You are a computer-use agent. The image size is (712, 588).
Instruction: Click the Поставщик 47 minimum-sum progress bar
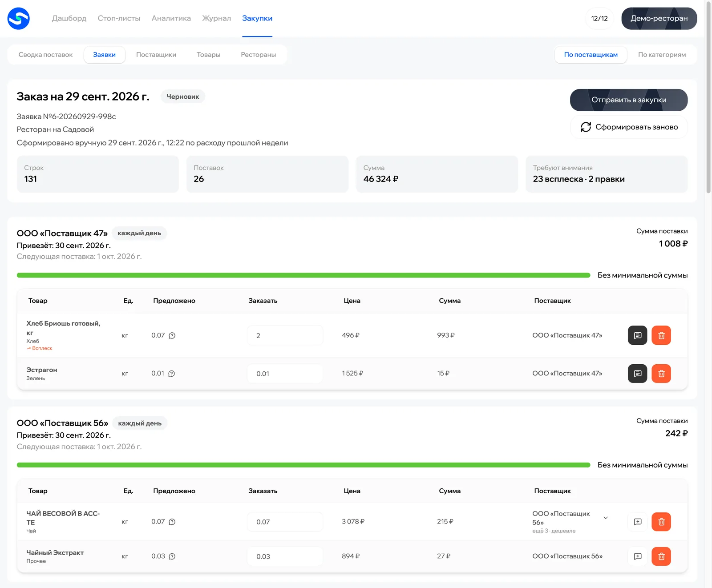point(303,275)
